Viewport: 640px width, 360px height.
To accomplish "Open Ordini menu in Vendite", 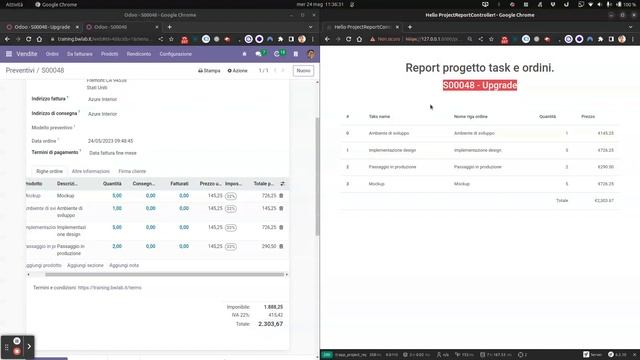I will [x=52, y=54].
